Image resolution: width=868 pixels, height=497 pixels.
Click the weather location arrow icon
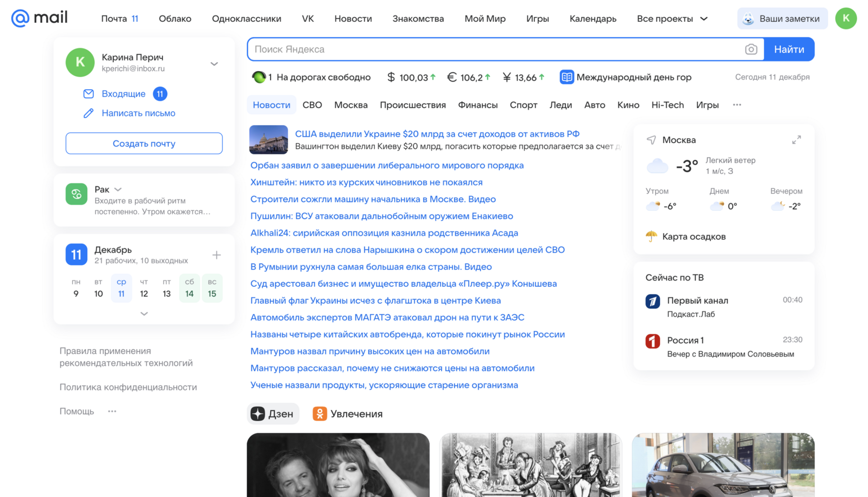(652, 140)
